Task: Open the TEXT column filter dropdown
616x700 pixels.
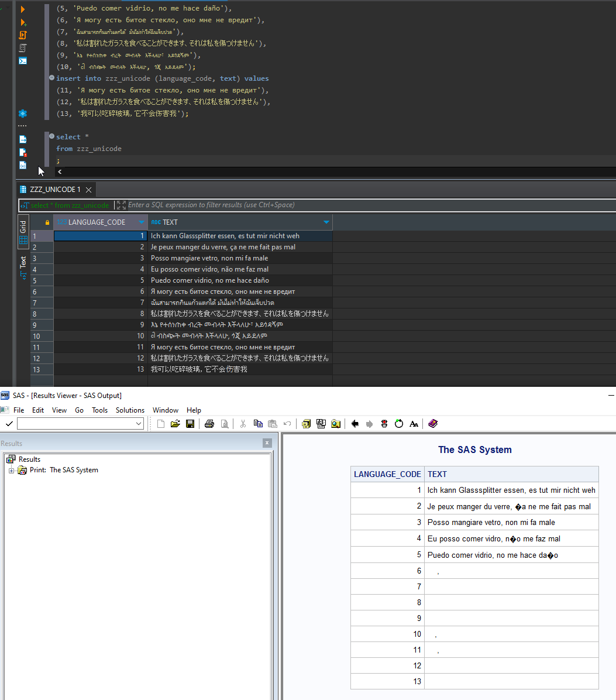Action: [326, 222]
